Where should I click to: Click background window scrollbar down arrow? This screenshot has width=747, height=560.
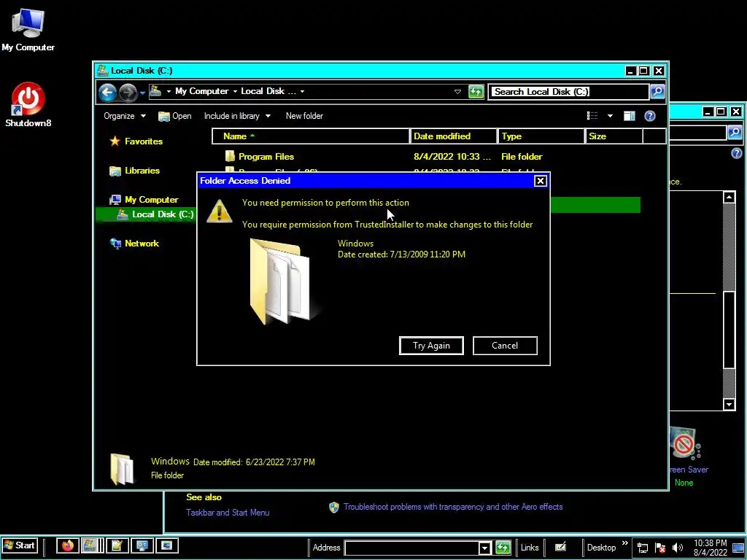tap(729, 404)
